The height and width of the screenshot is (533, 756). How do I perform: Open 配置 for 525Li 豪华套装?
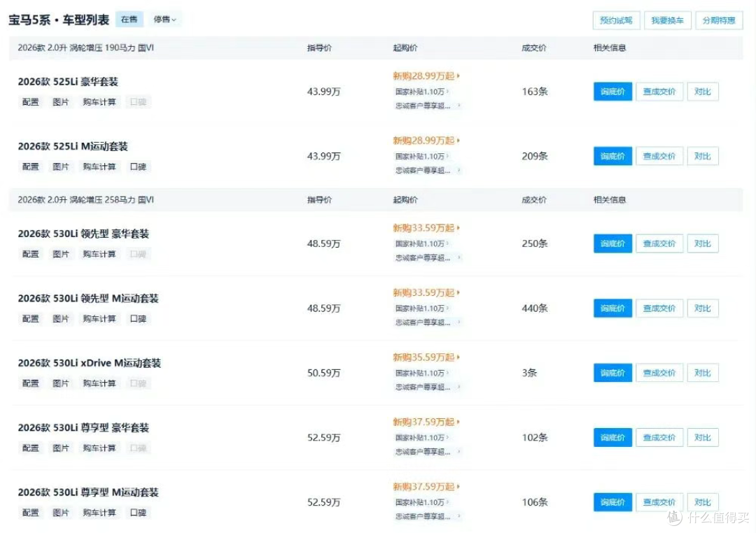[x=30, y=101]
